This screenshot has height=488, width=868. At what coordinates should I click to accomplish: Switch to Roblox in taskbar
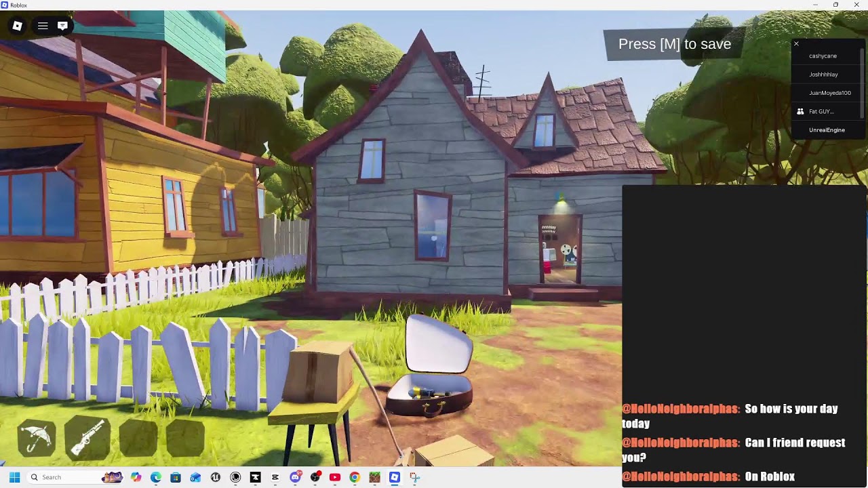tap(394, 477)
